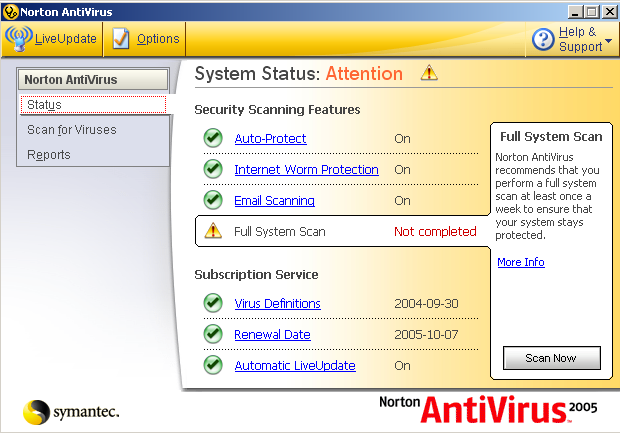
Task: Select Scan for Viruses in sidebar
Action: point(72,130)
